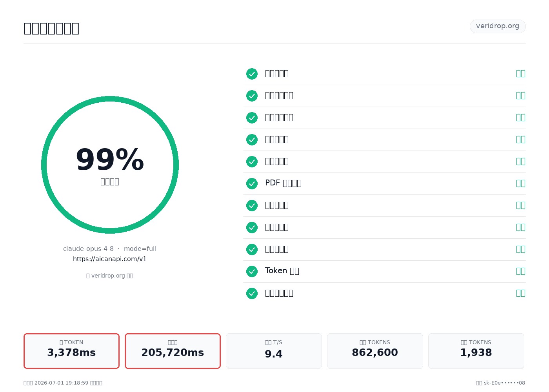549x392 pixels.
Task: Open the https://aicanapi.com/v1 link
Action: 110,259
